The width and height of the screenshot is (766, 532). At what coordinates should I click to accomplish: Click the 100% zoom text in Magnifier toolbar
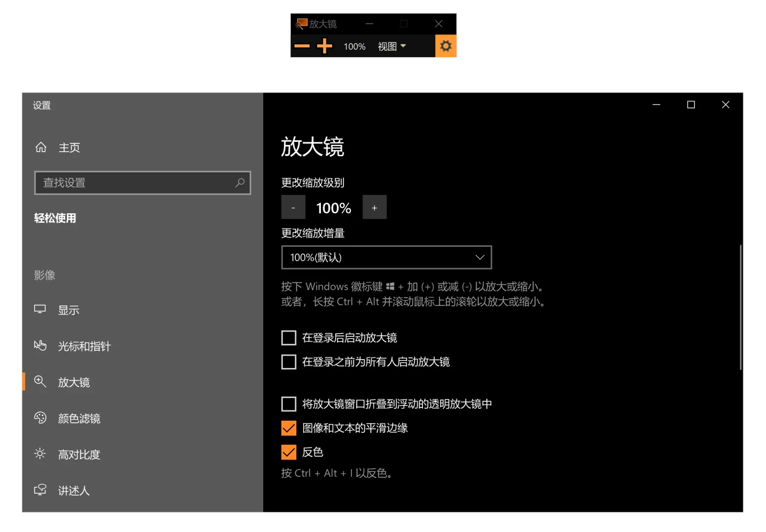coord(354,46)
